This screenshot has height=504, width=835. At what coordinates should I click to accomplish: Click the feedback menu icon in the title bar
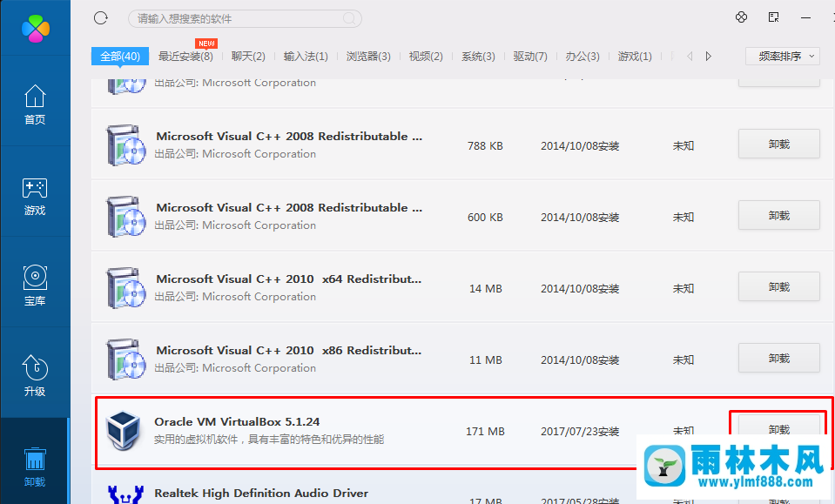[x=774, y=17]
